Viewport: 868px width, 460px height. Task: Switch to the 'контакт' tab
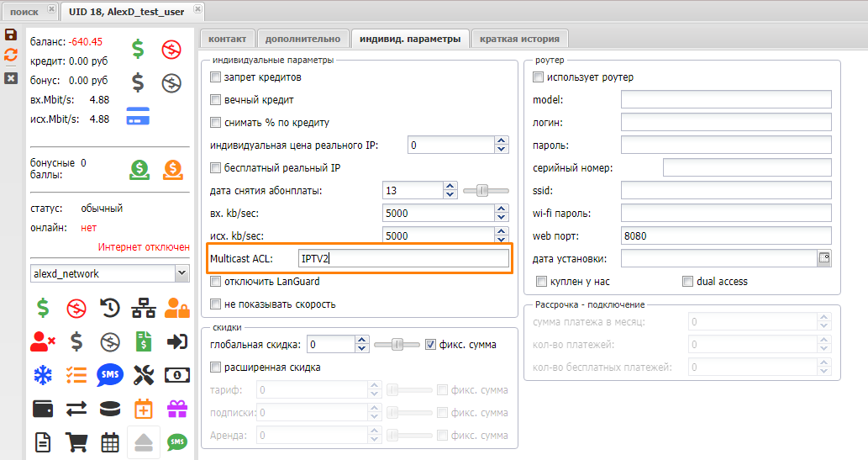pyautogui.click(x=227, y=39)
